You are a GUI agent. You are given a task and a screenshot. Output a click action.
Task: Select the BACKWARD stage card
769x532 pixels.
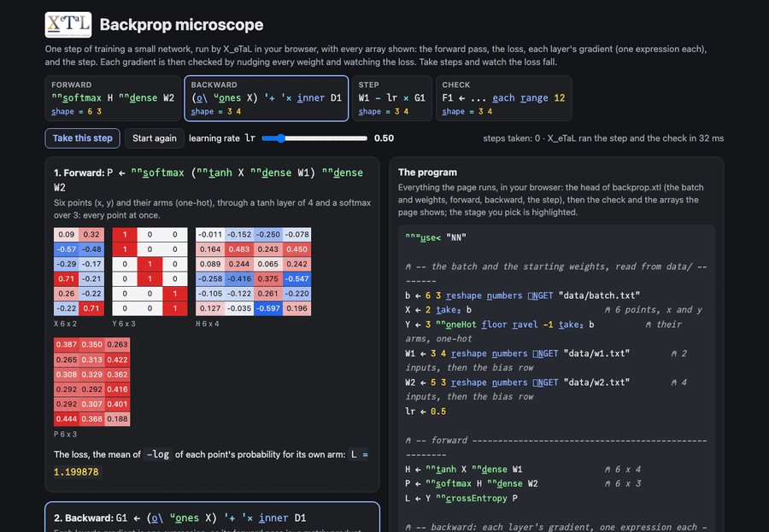click(x=267, y=98)
